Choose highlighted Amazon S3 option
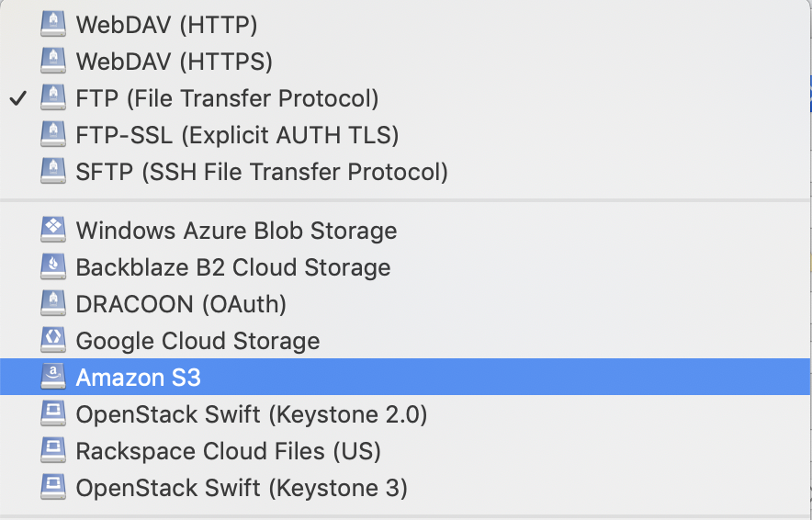The image size is (812, 520). tap(405, 377)
